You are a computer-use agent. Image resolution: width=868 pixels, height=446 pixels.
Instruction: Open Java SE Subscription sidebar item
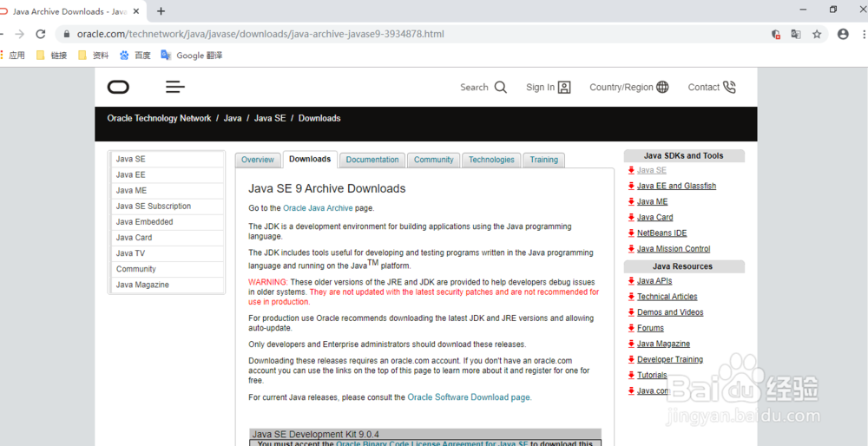click(x=168, y=206)
